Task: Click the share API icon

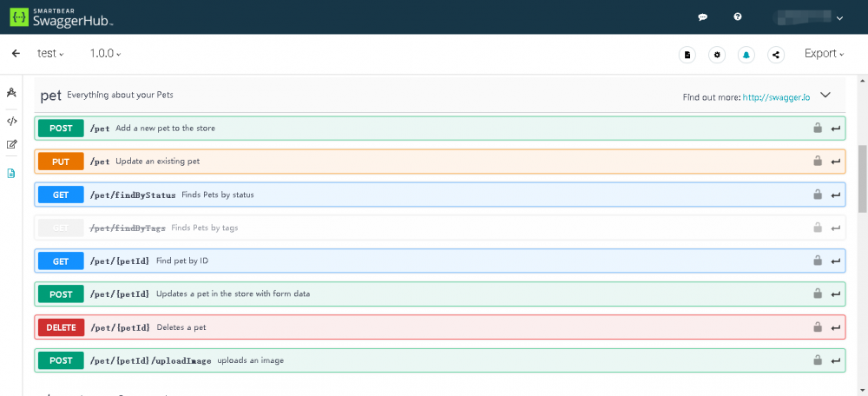Action: (776, 55)
